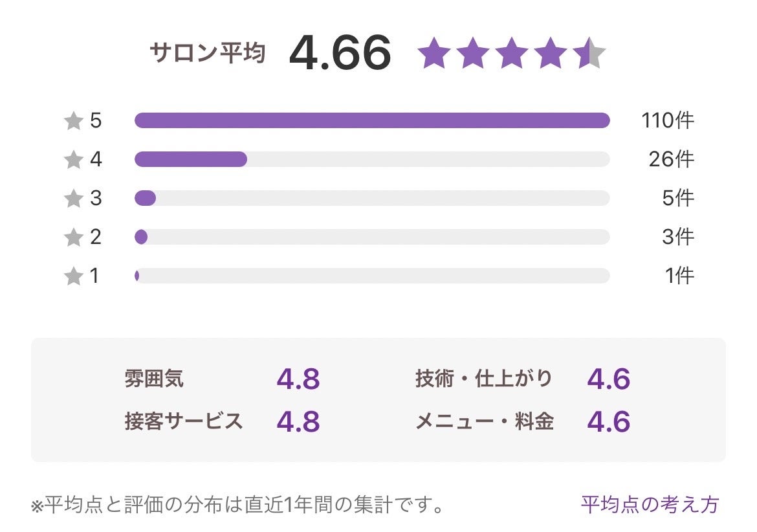
Task: Click the gray star beside rating 5
Action: [74, 121]
